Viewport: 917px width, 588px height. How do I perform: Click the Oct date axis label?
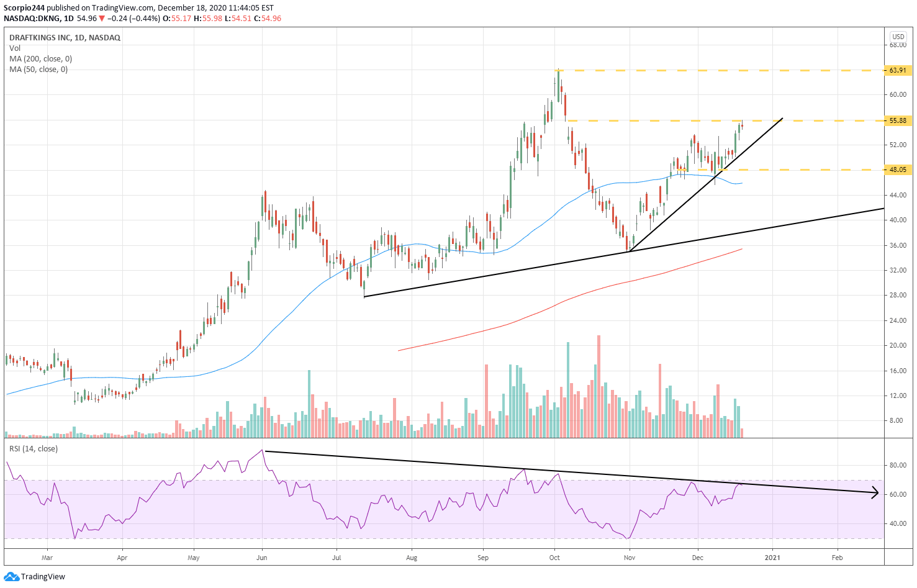click(554, 558)
